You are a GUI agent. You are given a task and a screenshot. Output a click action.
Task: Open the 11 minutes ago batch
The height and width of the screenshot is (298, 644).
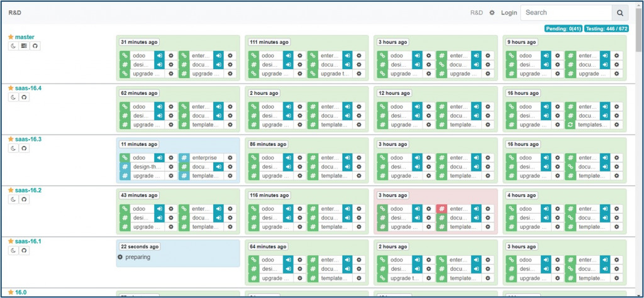click(x=139, y=144)
